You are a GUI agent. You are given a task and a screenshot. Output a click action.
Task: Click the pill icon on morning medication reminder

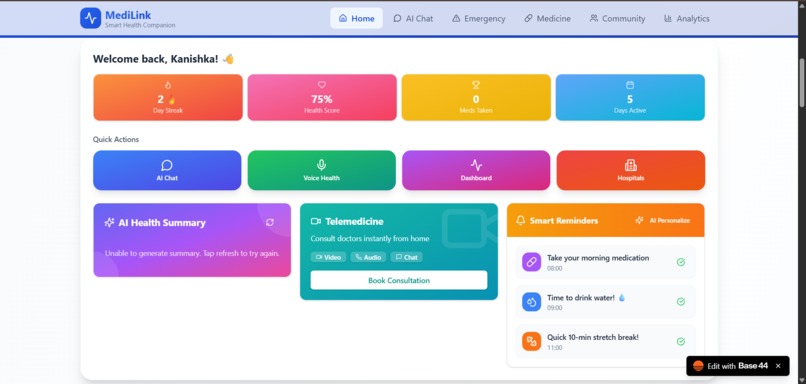click(x=532, y=262)
